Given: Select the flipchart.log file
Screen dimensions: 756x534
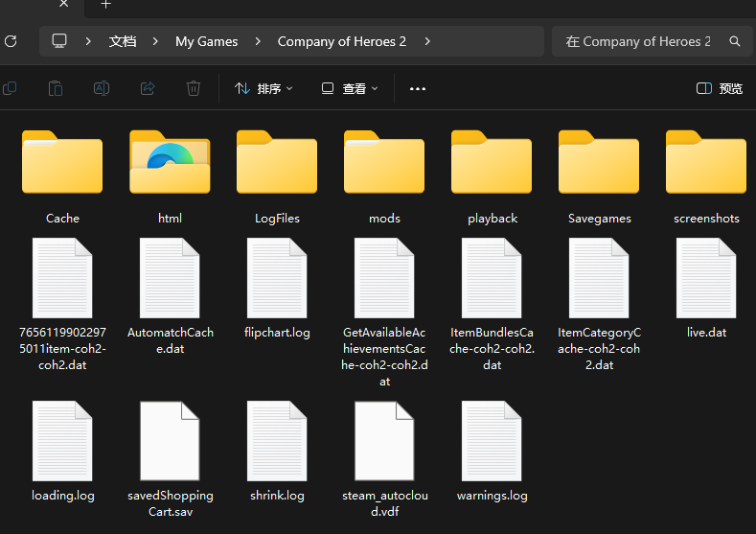Looking at the screenshot, I should 277,289.
